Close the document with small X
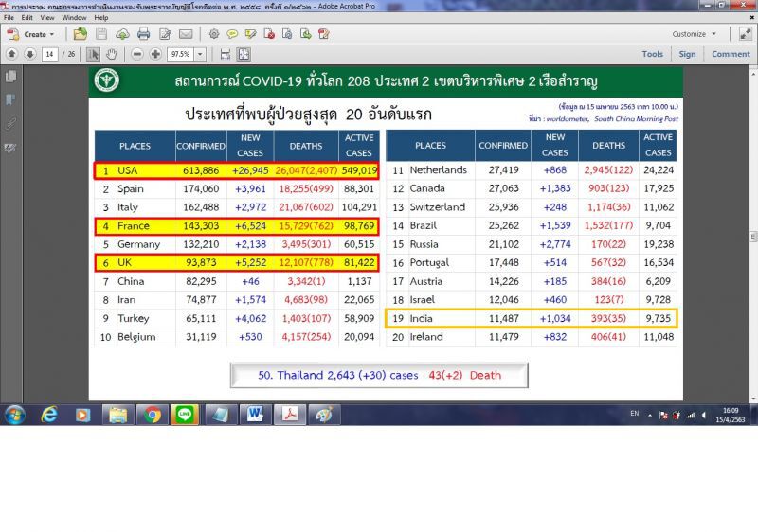 [752, 17]
